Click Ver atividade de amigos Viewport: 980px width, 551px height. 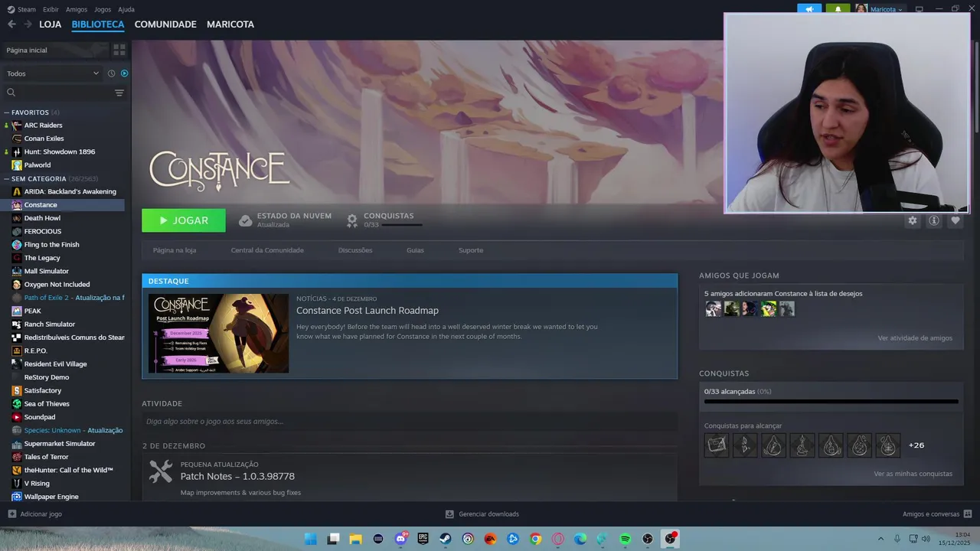(915, 338)
